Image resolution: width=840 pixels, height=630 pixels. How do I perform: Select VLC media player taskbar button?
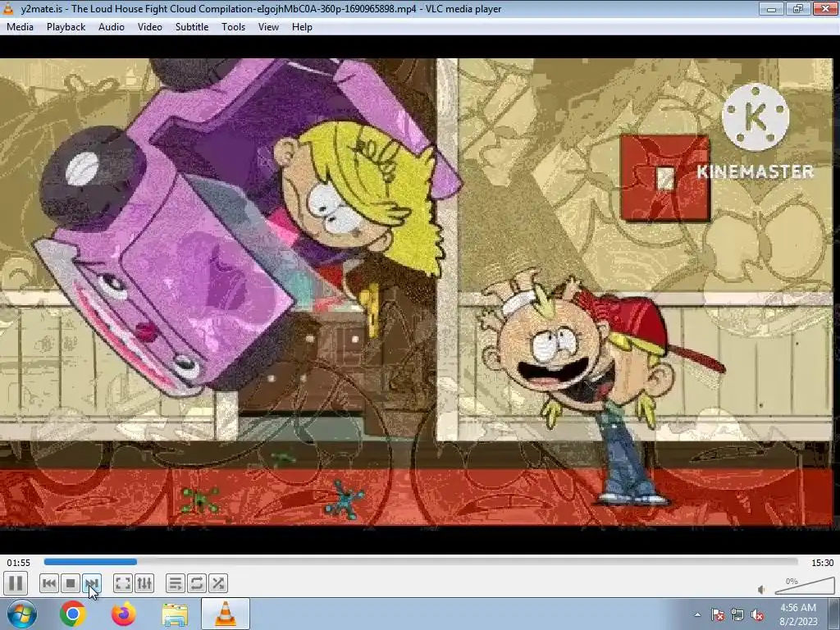(x=226, y=614)
